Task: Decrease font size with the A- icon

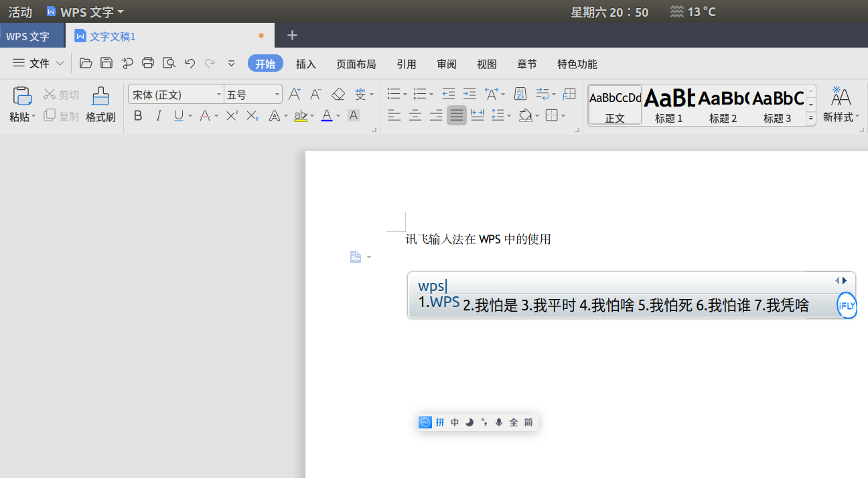Action: coord(316,95)
